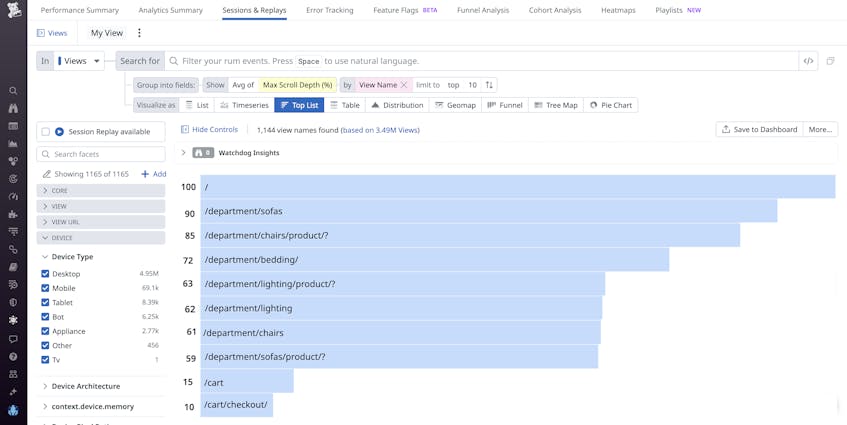Expand the CORE facet group
847x425 pixels.
(x=100, y=191)
